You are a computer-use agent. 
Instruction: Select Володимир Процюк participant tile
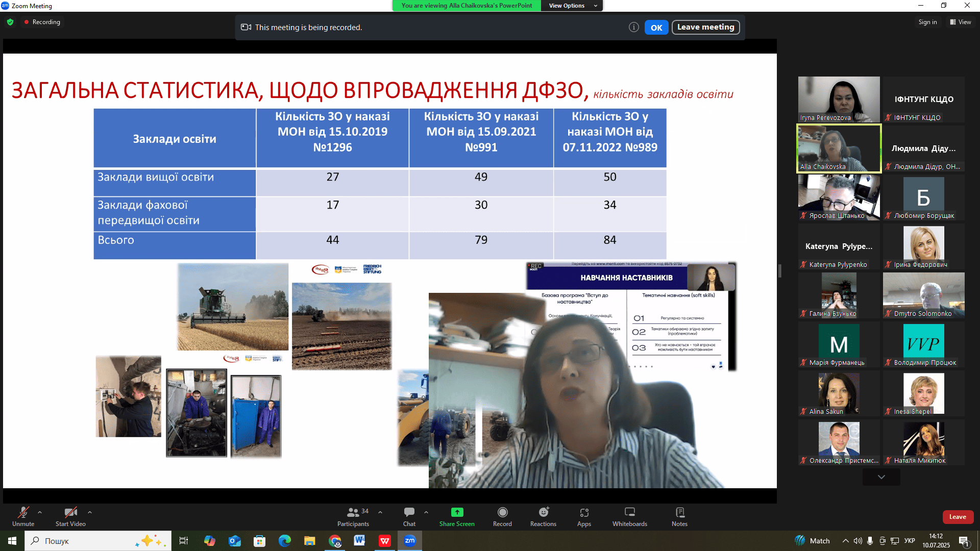[924, 344]
